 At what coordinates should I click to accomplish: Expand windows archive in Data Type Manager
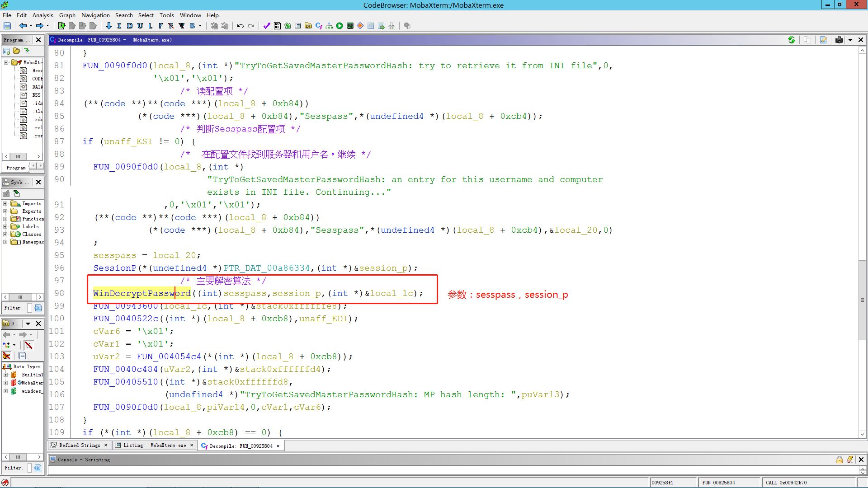5,391
